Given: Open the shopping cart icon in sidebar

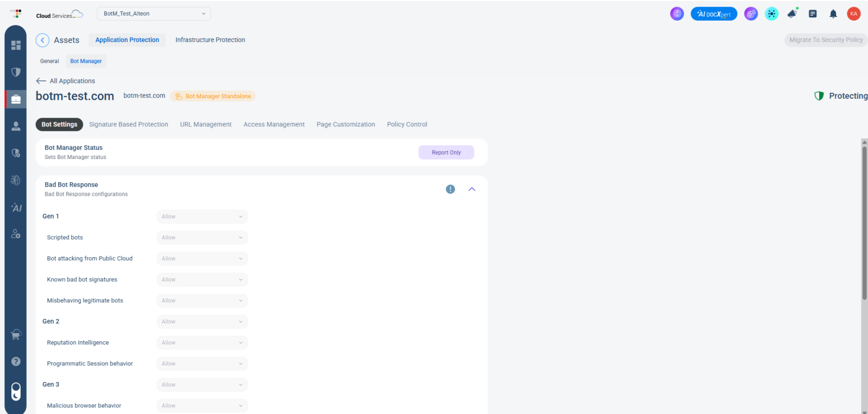Looking at the screenshot, I should [16, 335].
